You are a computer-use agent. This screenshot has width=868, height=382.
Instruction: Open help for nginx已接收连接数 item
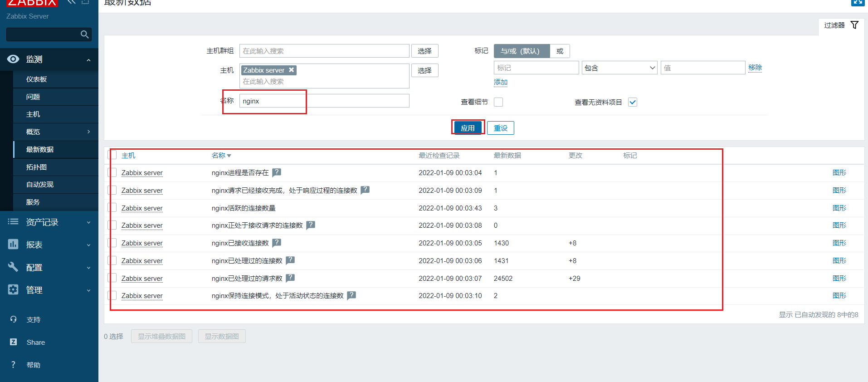coord(277,243)
